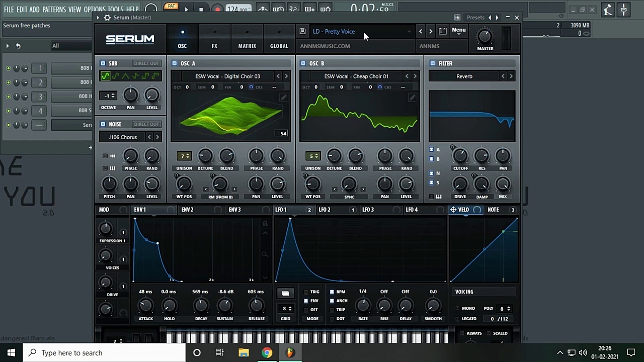This screenshot has height=362, width=644.
Task: Open LFO shape folder icon
Action: [x=285, y=293]
